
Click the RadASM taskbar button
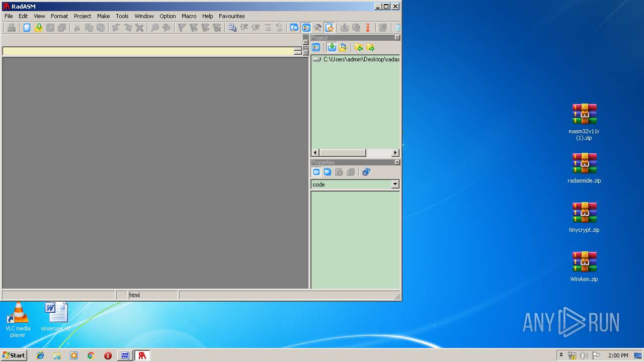click(x=142, y=355)
